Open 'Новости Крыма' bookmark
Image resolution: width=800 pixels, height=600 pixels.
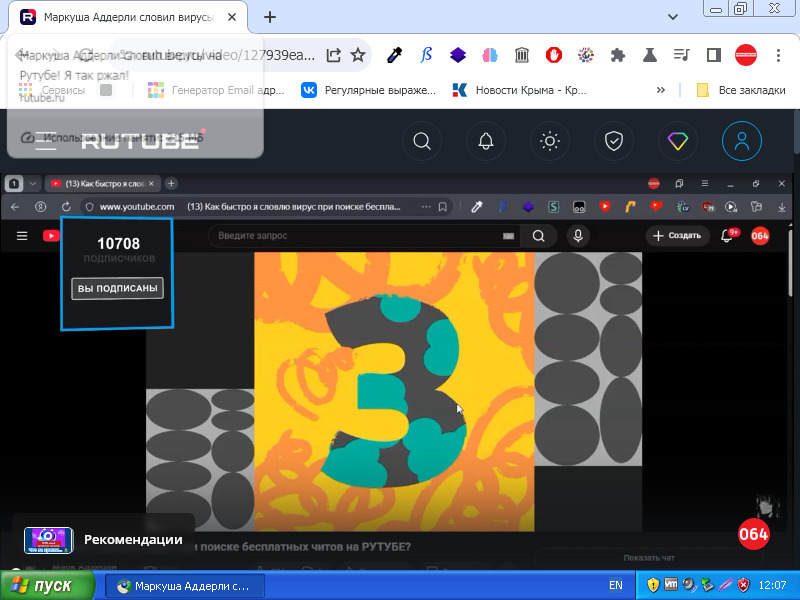520,90
